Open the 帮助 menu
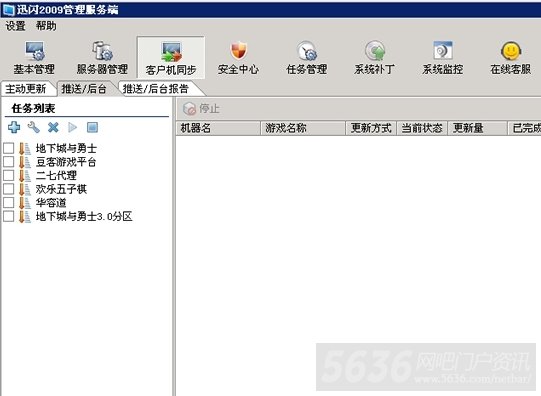Viewport: 541px width, 396px height. (46, 26)
